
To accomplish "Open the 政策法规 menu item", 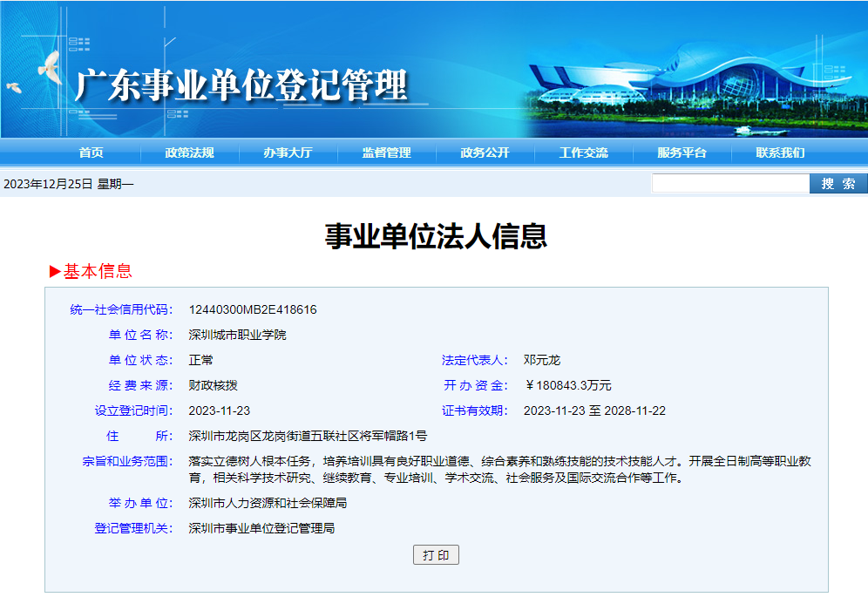I will pos(190,153).
